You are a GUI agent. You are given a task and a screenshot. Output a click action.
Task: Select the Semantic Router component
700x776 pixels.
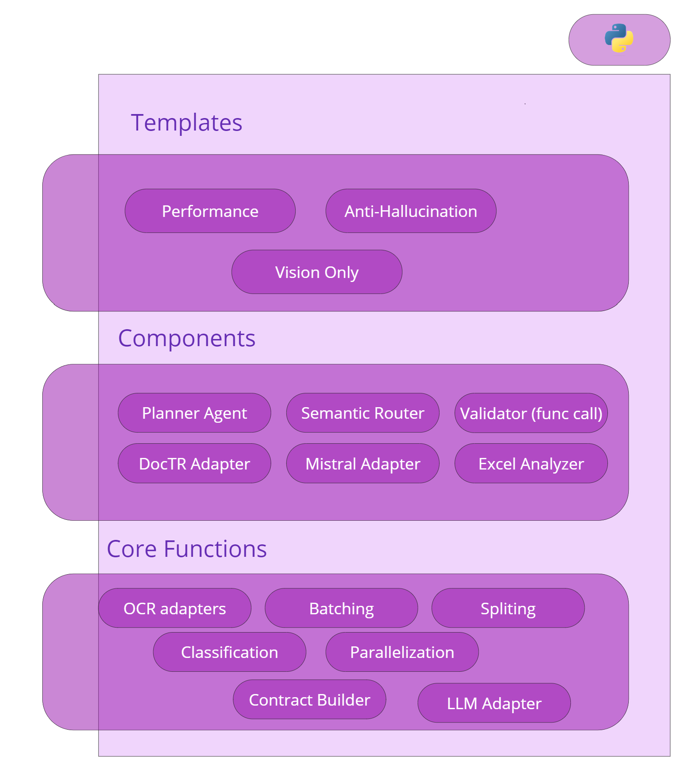363,413
